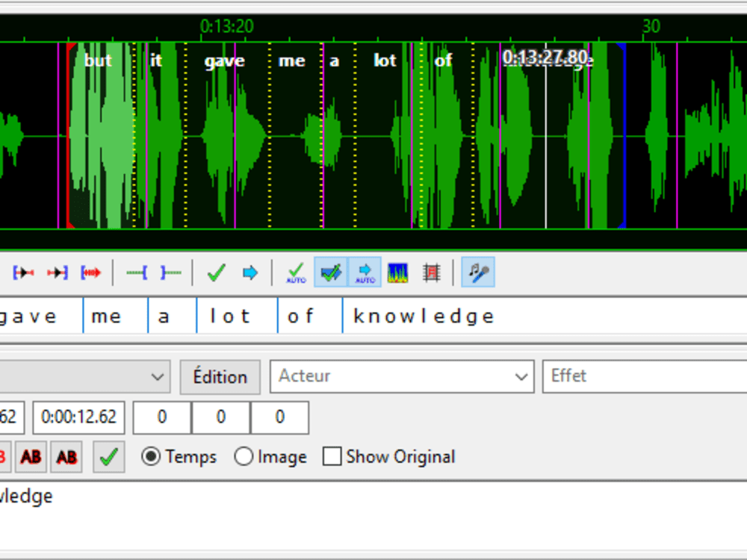The height and width of the screenshot is (560, 747).
Task: Click the green checkmark AUTO icon
Action: coord(296,273)
